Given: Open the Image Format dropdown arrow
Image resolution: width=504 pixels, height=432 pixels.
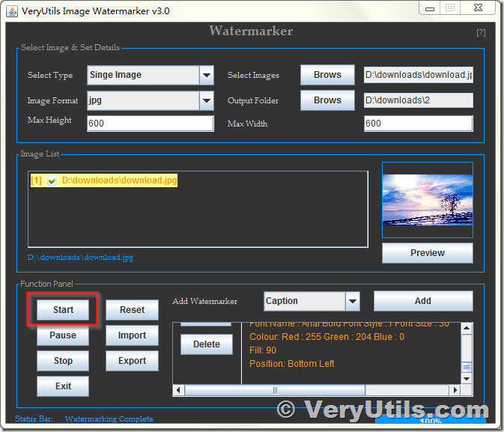Looking at the screenshot, I should tap(207, 100).
